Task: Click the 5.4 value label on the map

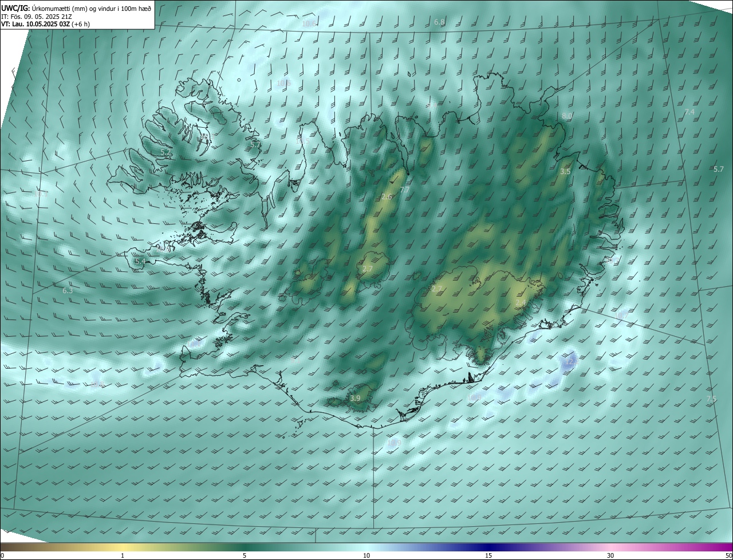Action: 140,261
